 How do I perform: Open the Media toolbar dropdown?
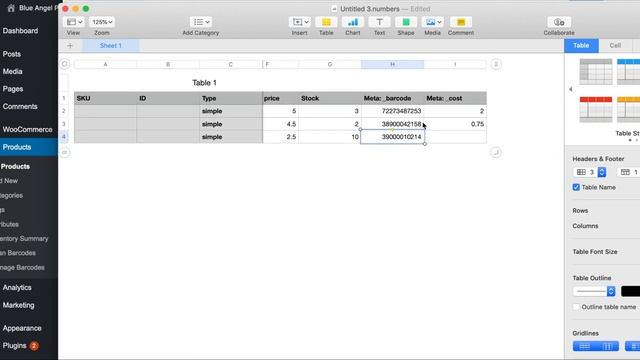pyautogui.click(x=433, y=22)
